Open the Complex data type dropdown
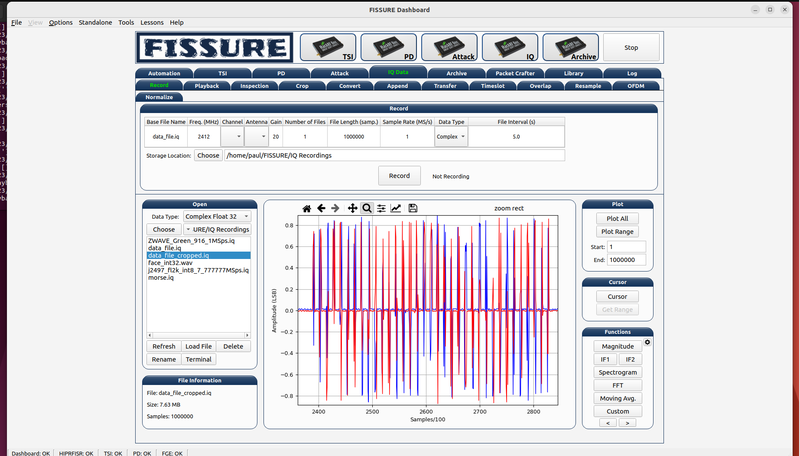 point(450,136)
